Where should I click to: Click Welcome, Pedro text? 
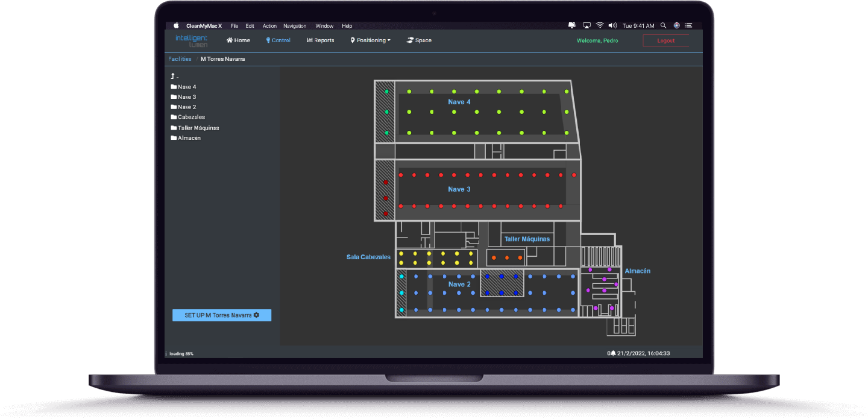click(x=597, y=40)
